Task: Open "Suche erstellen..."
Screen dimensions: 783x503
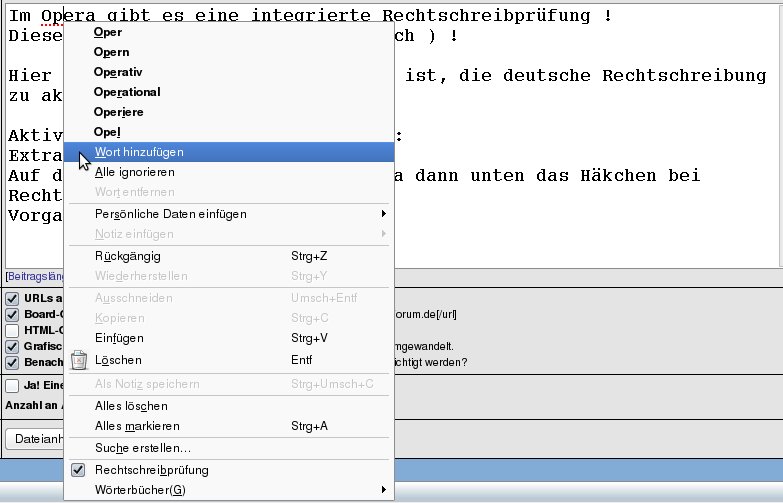Action: (x=229, y=448)
